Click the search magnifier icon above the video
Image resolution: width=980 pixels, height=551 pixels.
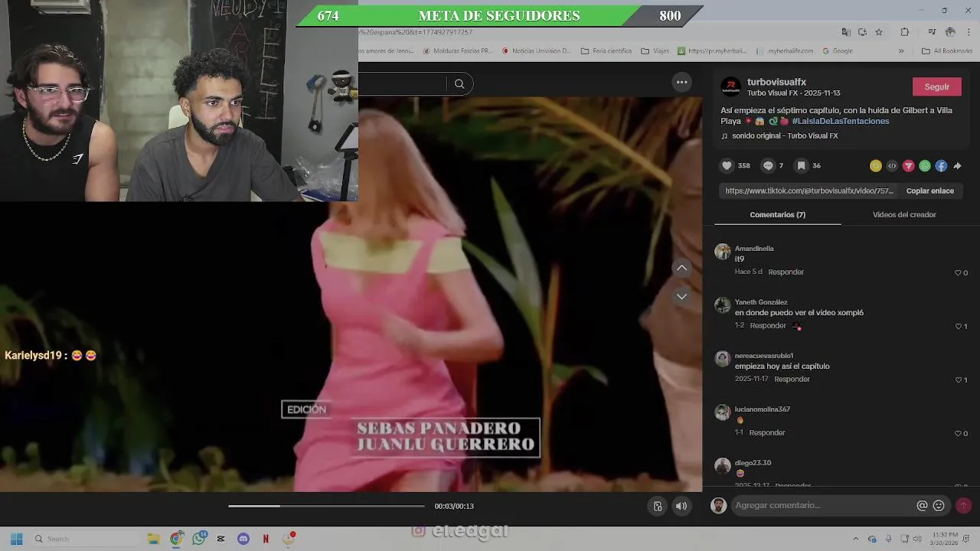(459, 84)
